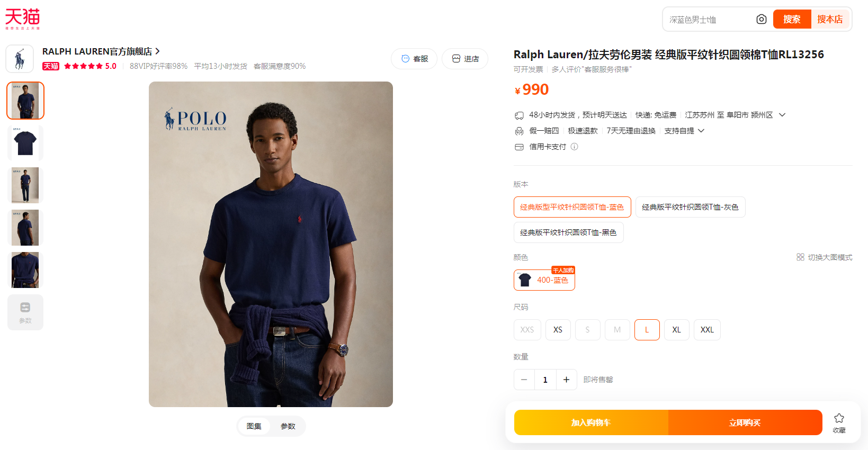This screenshot has width=868, height=450.
Task: Open the parameters panel icon in sidebar
Action: (25, 312)
